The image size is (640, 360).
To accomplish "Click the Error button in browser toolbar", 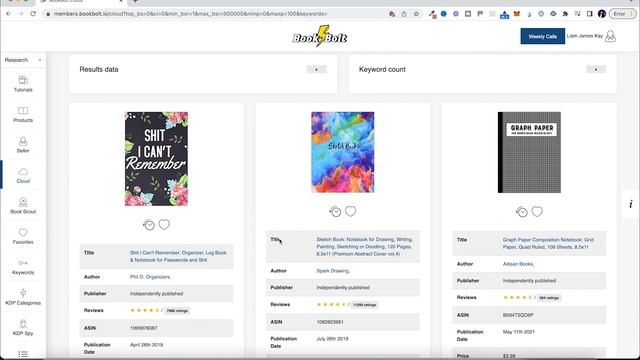I will (622, 14).
